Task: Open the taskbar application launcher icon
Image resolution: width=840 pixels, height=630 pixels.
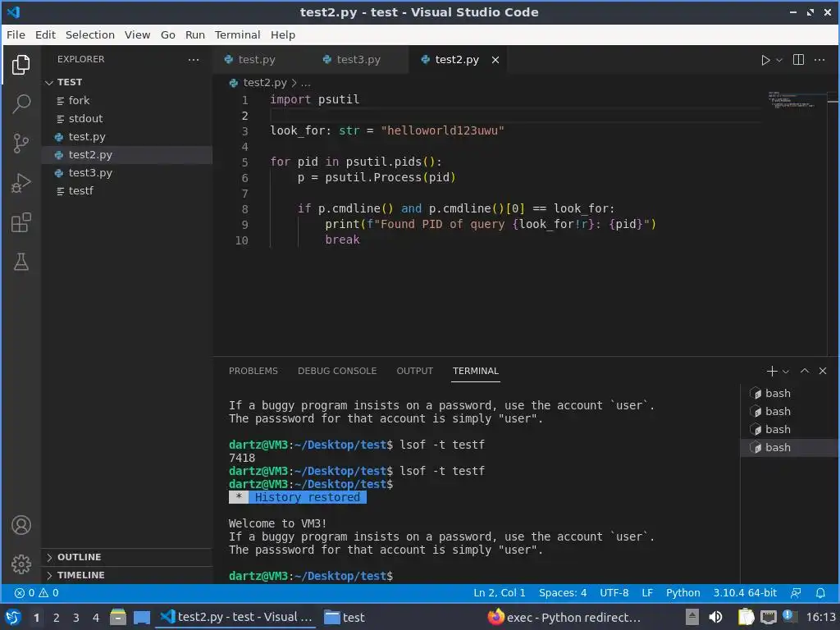Action: coord(13,618)
